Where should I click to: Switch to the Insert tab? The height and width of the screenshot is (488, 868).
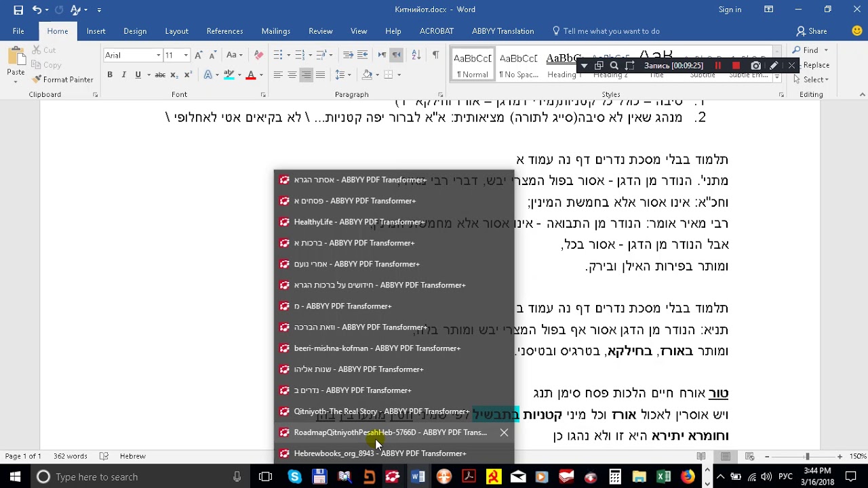click(96, 31)
